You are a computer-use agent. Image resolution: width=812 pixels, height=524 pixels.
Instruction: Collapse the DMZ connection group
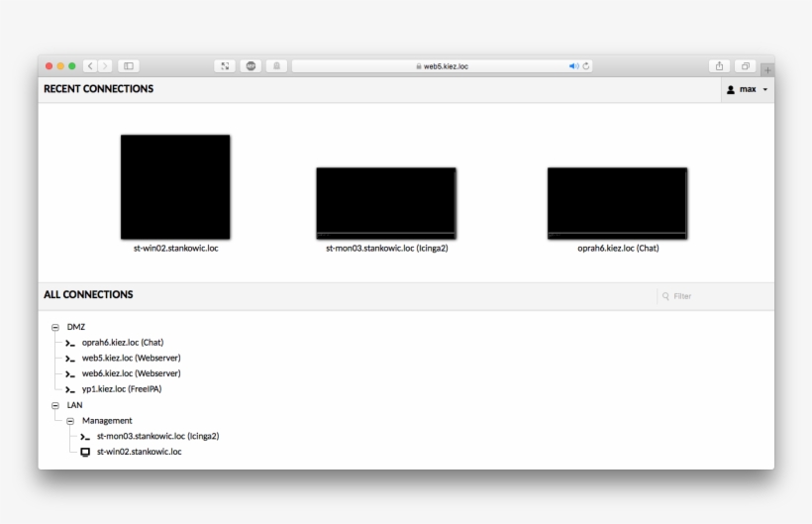pos(55,327)
